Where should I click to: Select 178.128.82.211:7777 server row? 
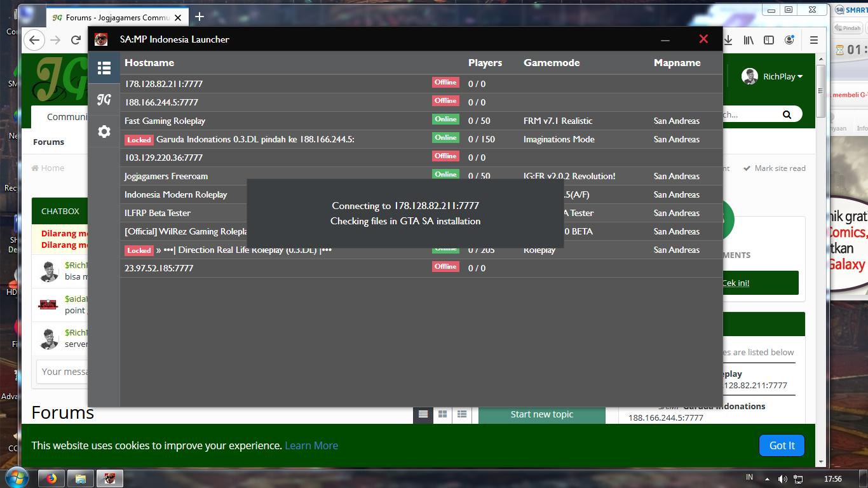pos(421,84)
